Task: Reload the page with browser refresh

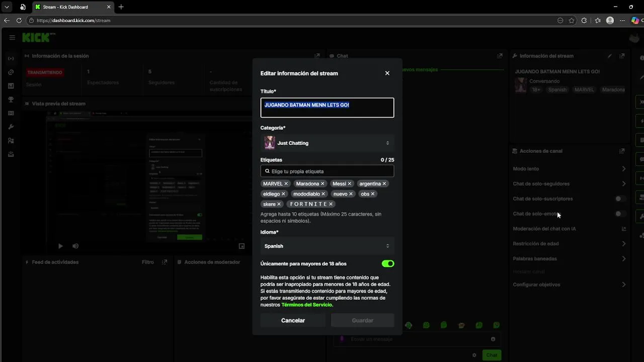Action: pos(19,21)
